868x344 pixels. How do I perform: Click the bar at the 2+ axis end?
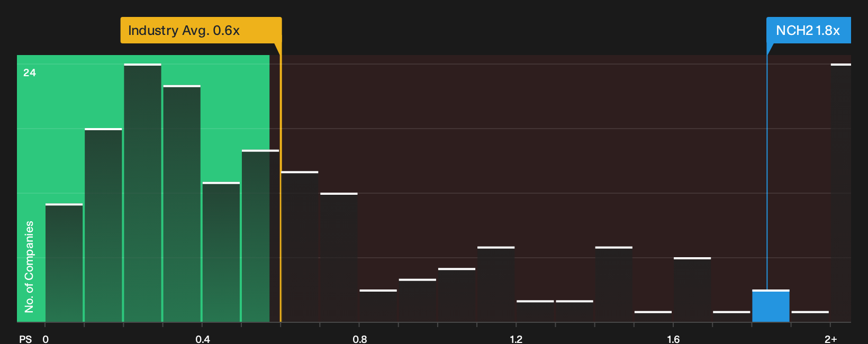[x=840, y=193]
